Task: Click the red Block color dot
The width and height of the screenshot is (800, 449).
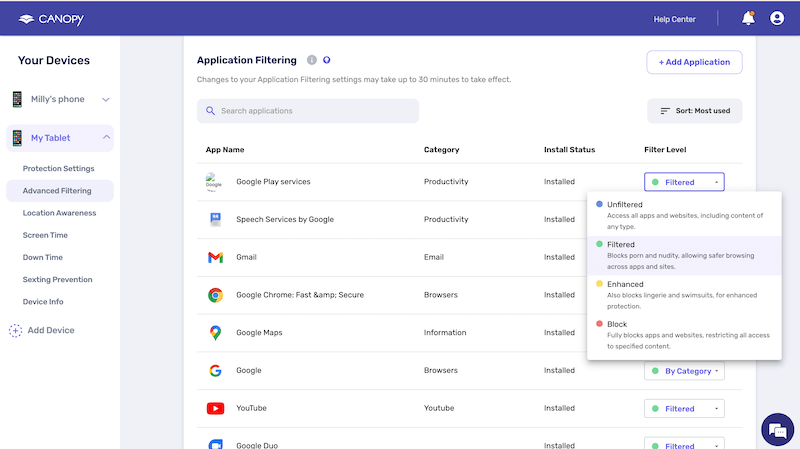Action: coord(599,323)
